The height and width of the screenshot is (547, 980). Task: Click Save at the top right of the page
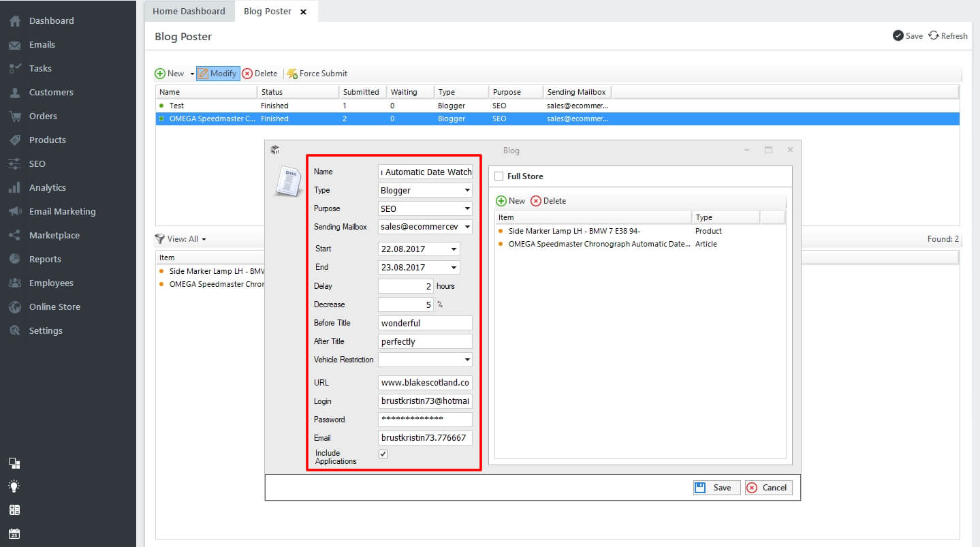pos(908,35)
